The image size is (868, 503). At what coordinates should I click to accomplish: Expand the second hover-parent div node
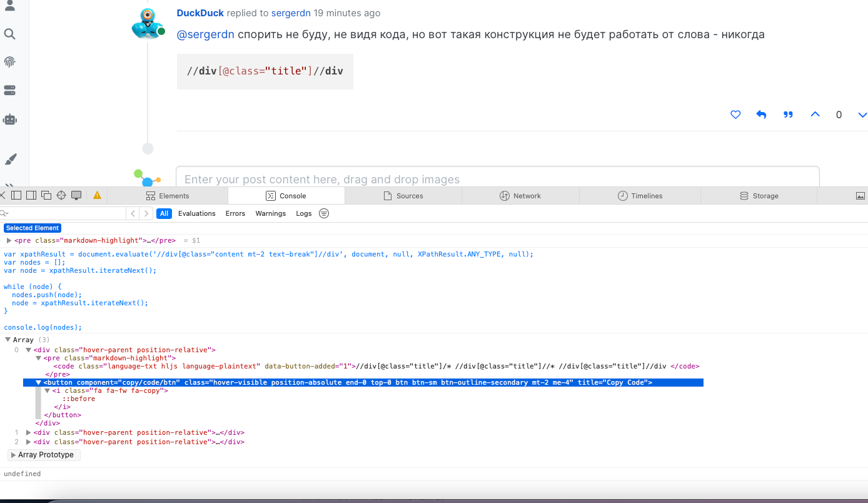pos(28,432)
